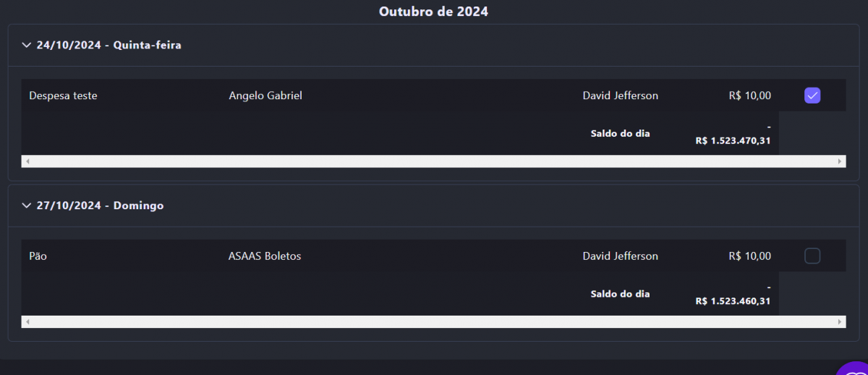Select the Pão entry name
The height and width of the screenshot is (375, 868).
(x=38, y=256)
